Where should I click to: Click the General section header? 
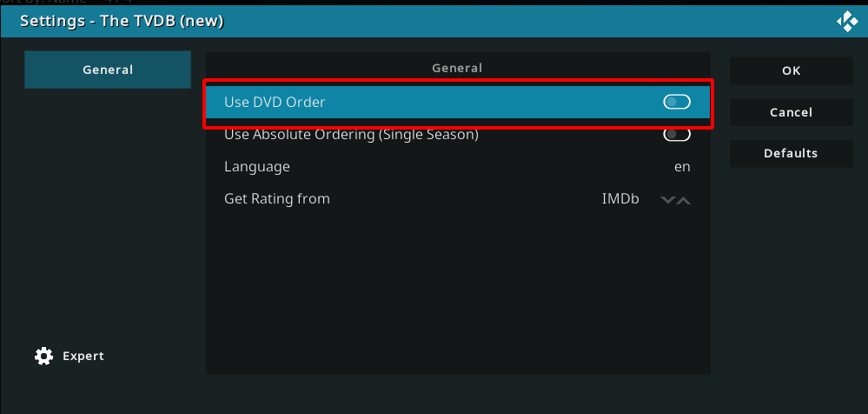457,68
